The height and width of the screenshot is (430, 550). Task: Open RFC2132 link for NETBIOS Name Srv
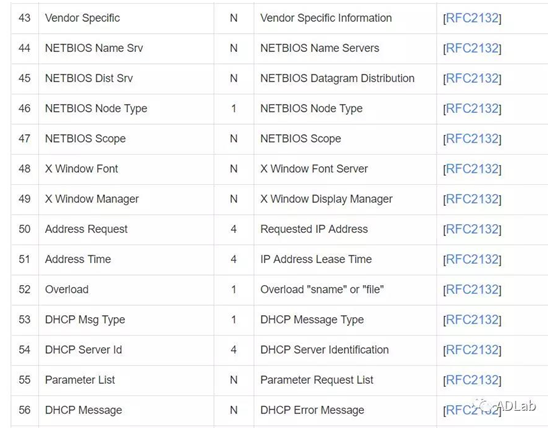472,48
